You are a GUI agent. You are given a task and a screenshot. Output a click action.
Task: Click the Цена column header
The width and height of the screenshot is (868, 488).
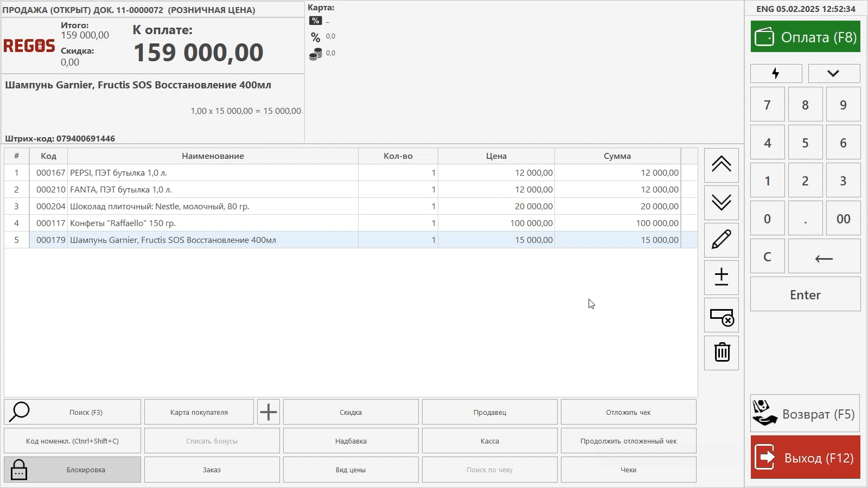click(x=496, y=156)
